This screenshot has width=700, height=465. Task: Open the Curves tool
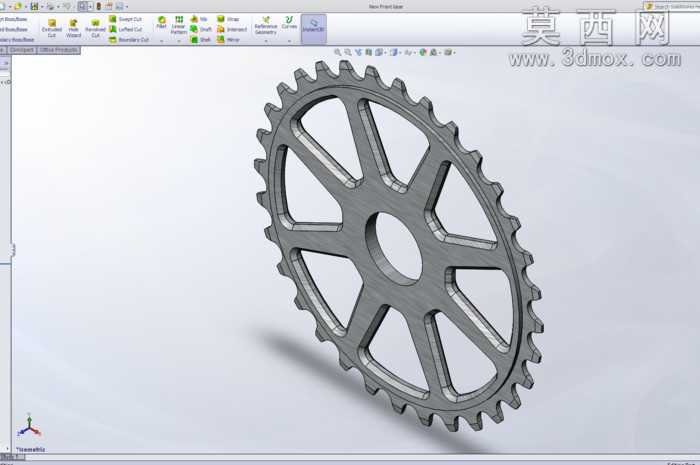point(289,23)
